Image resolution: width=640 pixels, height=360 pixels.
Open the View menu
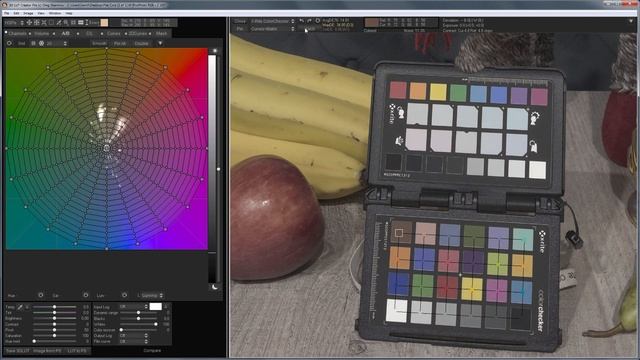pos(41,13)
